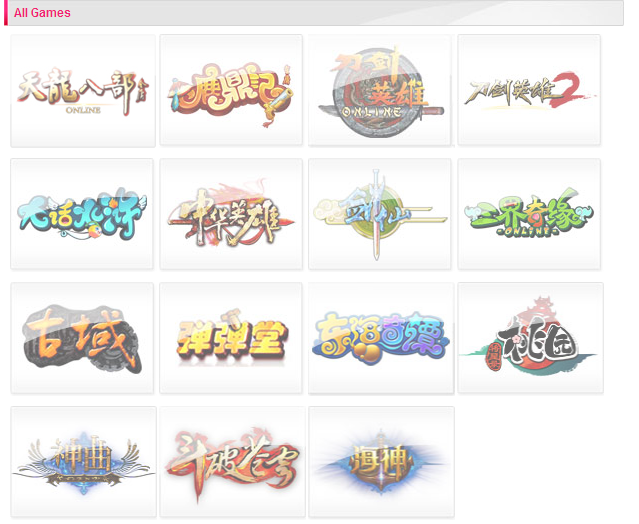Select the 桃园 game logo
The image size is (639, 524).
pyautogui.click(x=531, y=338)
